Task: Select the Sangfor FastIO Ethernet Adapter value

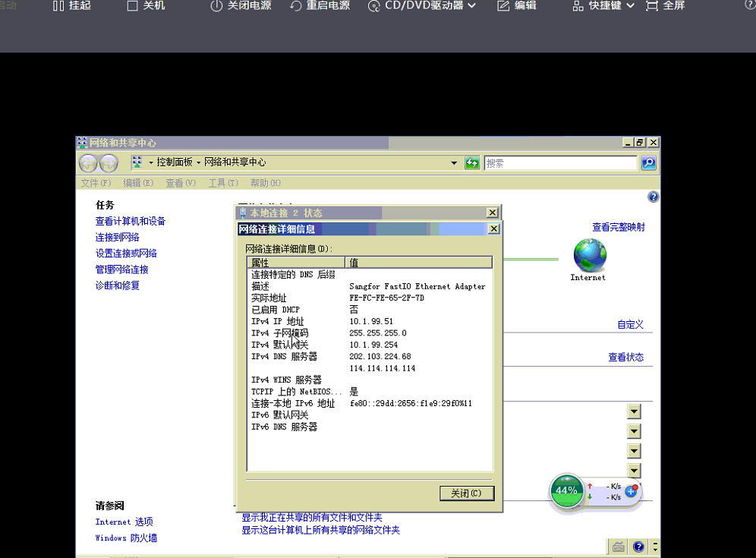Action: pyautogui.click(x=417, y=286)
